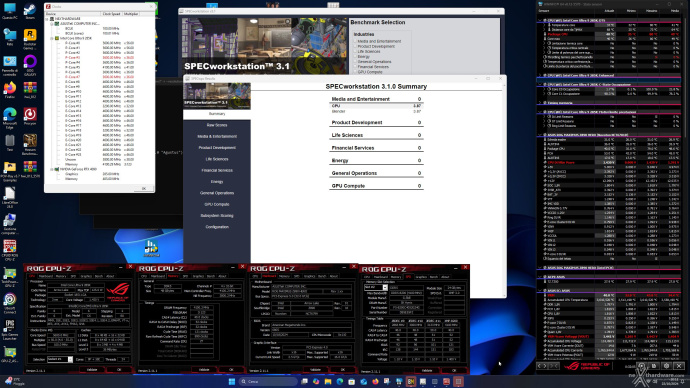Open the Questo PC desktop icon
690x388 pixels.
(x=10, y=11)
